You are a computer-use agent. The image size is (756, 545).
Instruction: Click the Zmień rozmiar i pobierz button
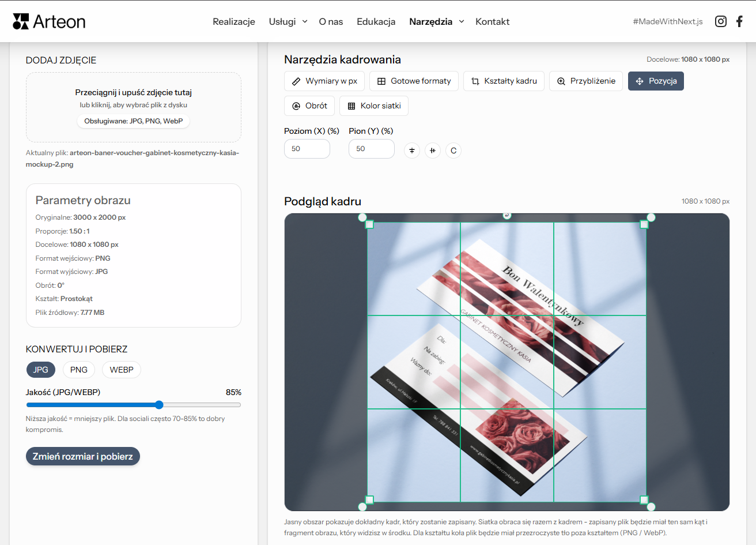82,456
